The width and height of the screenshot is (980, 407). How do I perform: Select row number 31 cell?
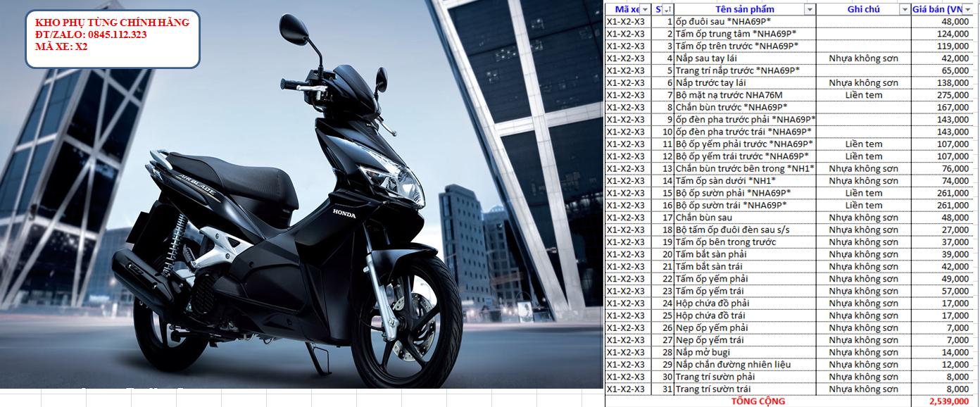click(x=663, y=389)
